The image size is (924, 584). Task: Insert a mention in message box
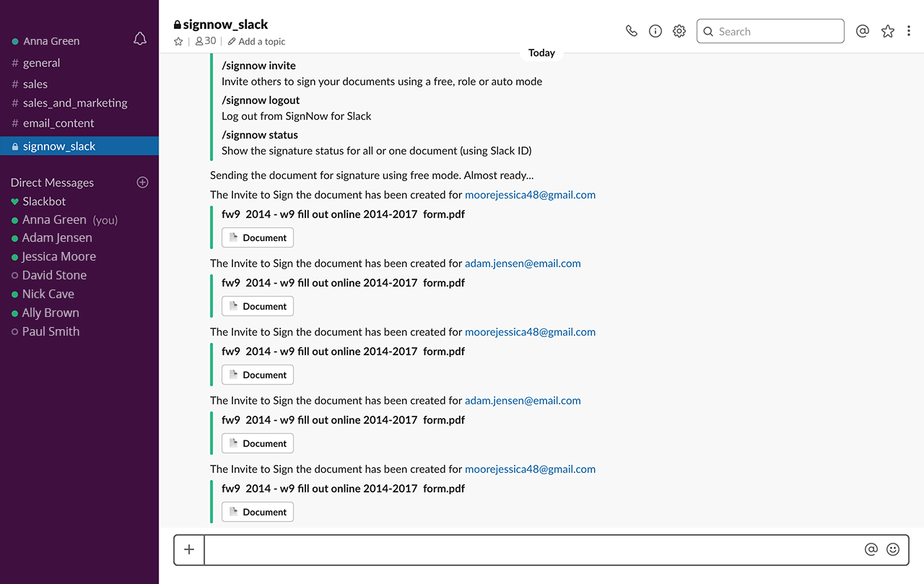(x=871, y=549)
